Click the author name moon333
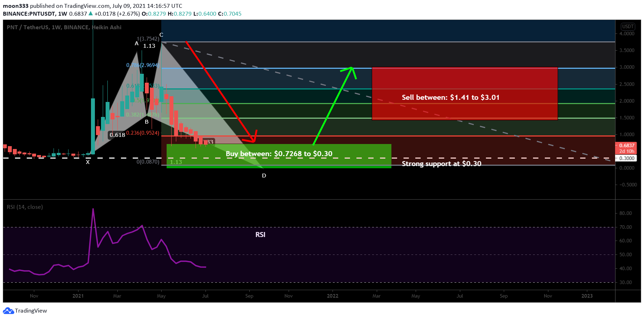644x319 pixels. (16, 6)
